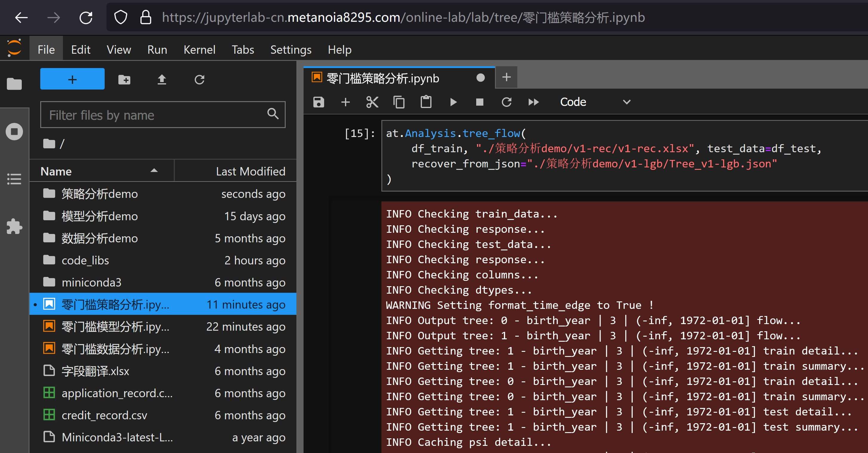Open a new tab with plus button
Screen dimensions: 868x453
[506, 78]
